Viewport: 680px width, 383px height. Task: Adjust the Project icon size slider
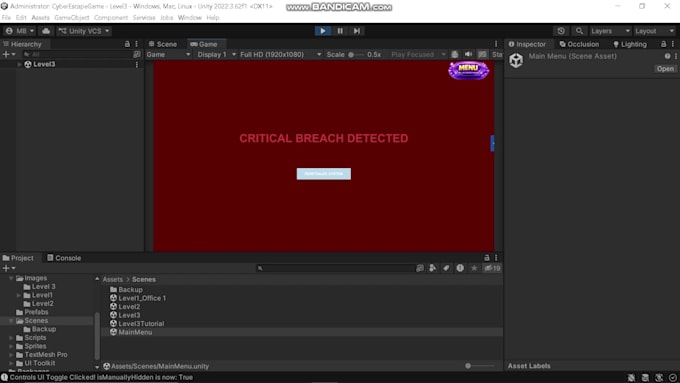(481, 366)
